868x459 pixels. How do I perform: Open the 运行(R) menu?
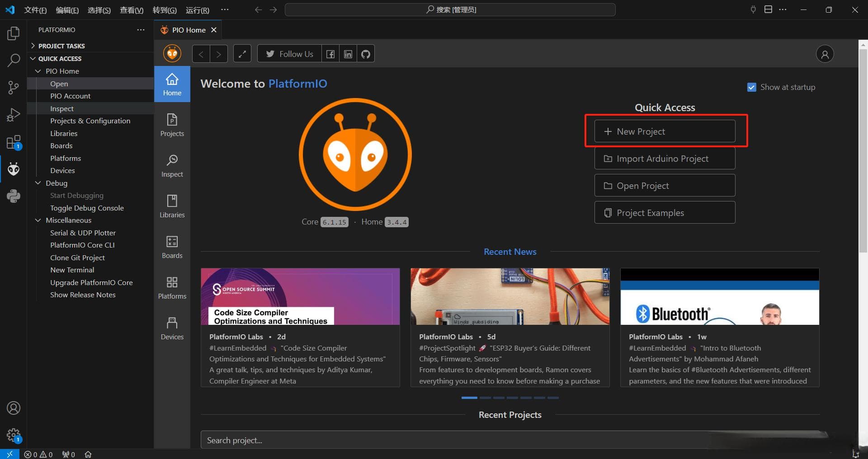pos(198,10)
